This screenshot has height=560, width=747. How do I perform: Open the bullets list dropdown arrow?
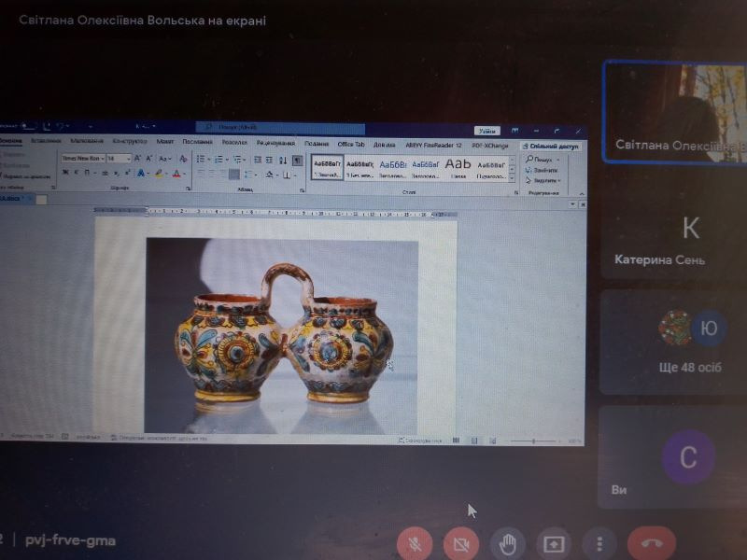[x=208, y=159]
